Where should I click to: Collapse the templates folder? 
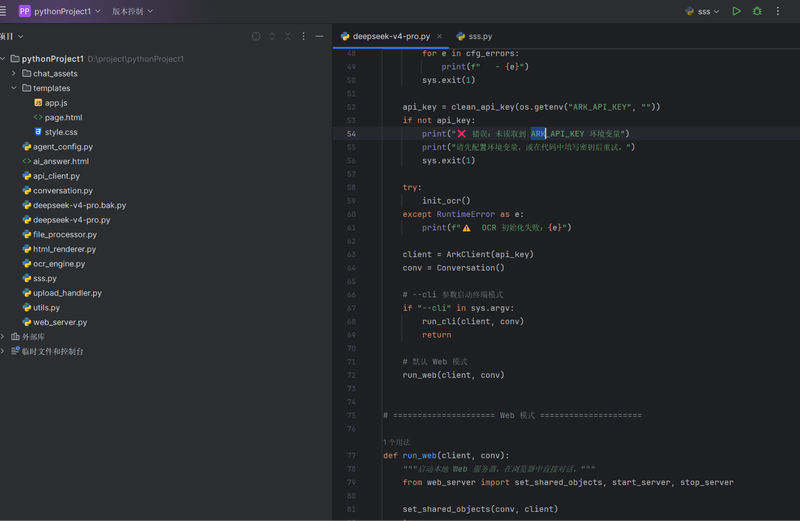point(14,88)
